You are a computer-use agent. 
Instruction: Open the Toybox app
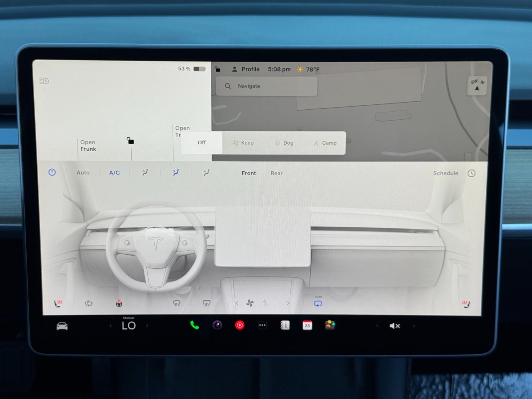tap(330, 325)
